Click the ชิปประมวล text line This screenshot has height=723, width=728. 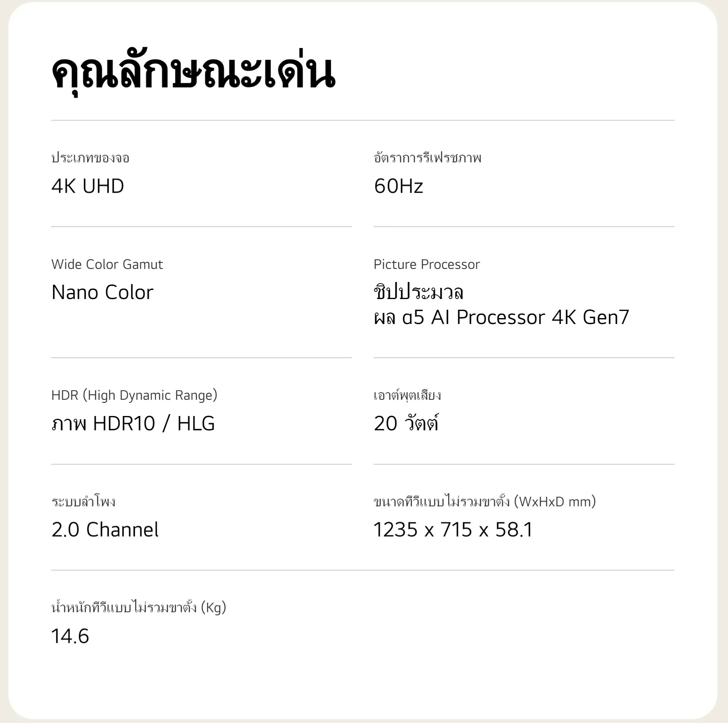(x=418, y=292)
